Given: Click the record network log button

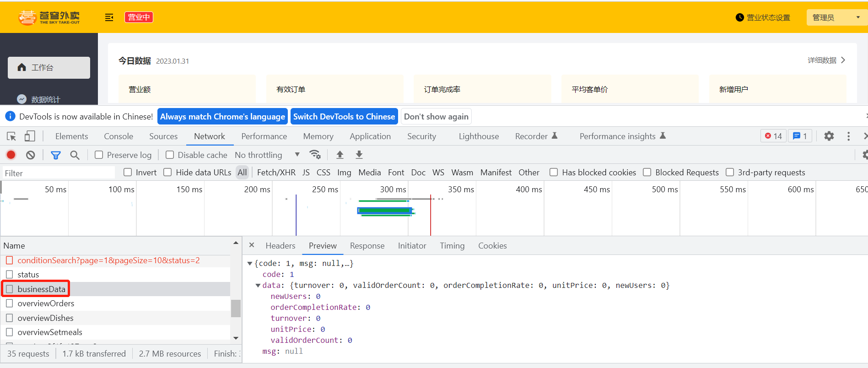Looking at the screenshot, I should point(11,155).
